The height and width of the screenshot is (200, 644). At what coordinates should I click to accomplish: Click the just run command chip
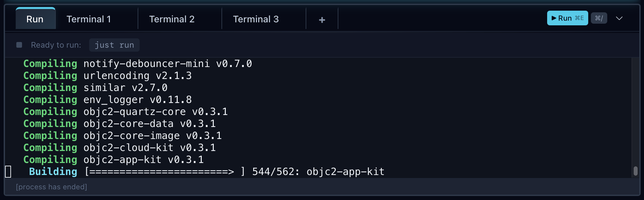[114, 45]
